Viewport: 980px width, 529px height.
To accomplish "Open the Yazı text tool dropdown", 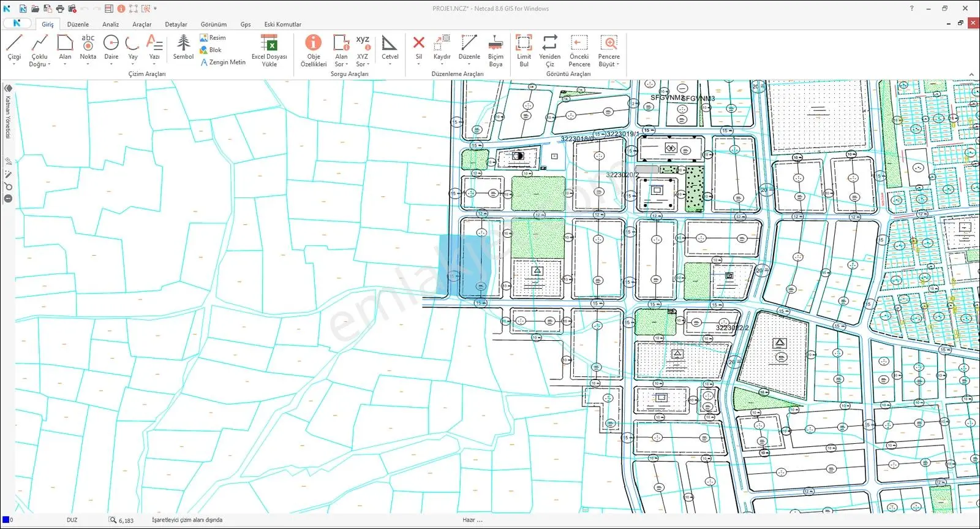I will pyautogui.click(x=154, y=64).
